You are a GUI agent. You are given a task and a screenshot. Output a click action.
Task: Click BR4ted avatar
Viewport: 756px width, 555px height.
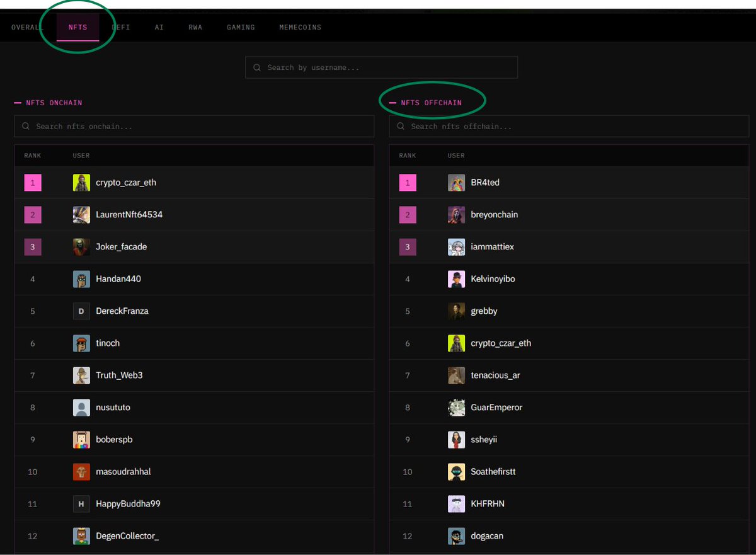point(456,183)
